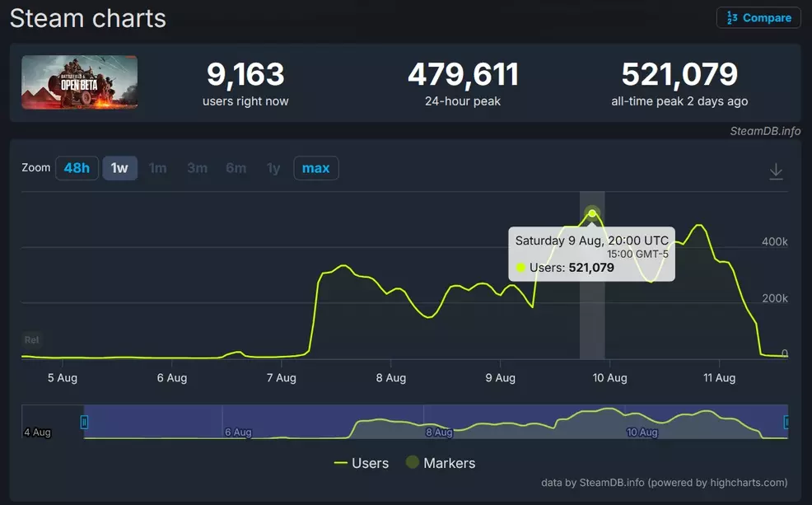The width and height of the screenshot is (812, 505).
Task: Click the '11 Aug' axis label
Action: (719, 377)
